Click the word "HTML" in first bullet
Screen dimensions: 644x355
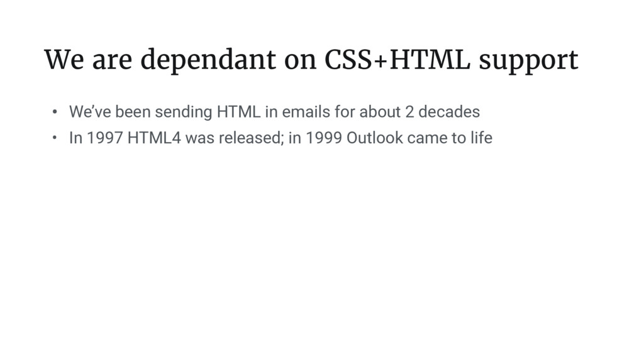(x=238, y=112)
